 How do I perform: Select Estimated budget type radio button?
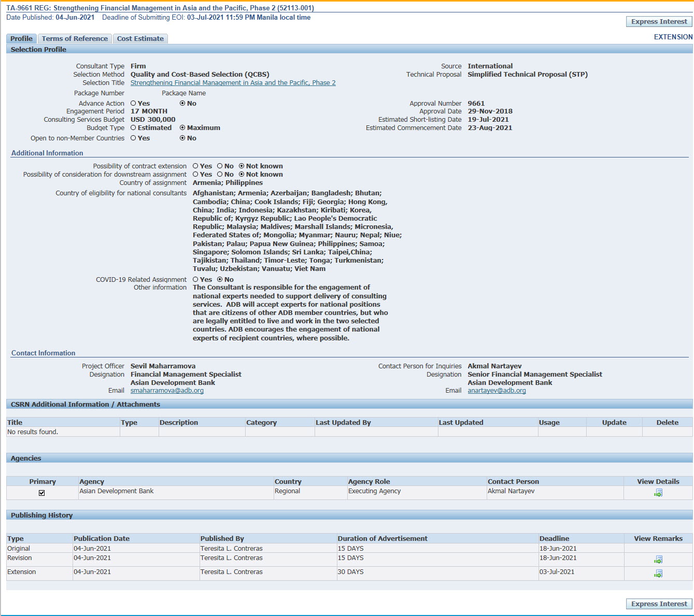(133, 128)
